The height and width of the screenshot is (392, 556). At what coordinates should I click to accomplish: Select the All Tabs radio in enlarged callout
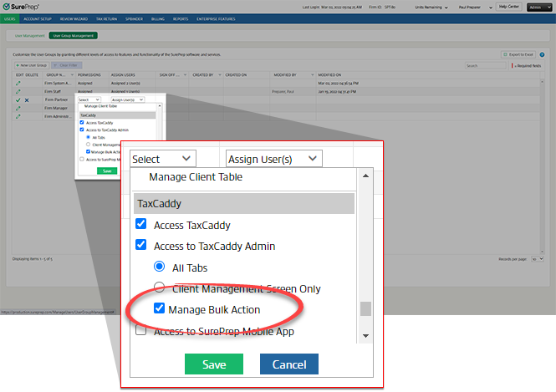[x=159, y=266]
